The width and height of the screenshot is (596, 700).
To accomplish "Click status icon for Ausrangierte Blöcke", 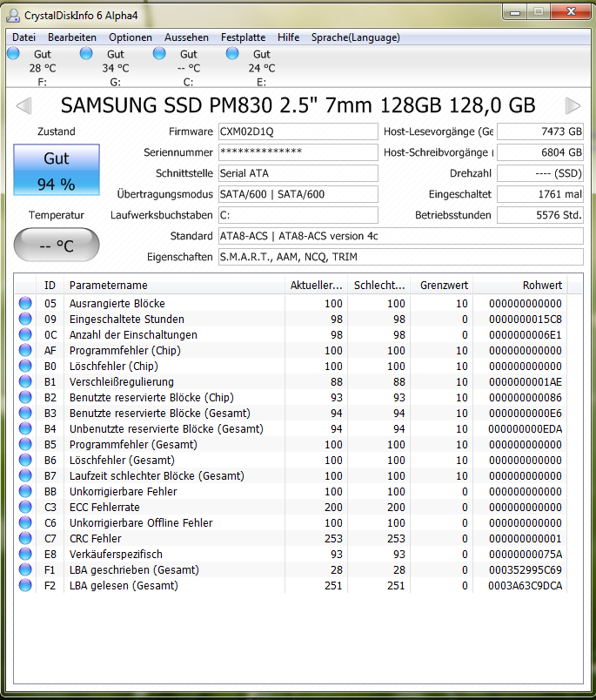I will pyautogui.click(x=25, y=303).
